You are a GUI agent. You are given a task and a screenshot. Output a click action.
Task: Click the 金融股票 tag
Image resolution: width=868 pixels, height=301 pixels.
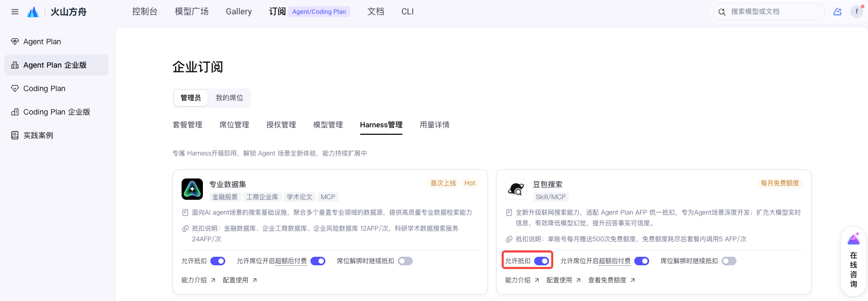point(225,197)
